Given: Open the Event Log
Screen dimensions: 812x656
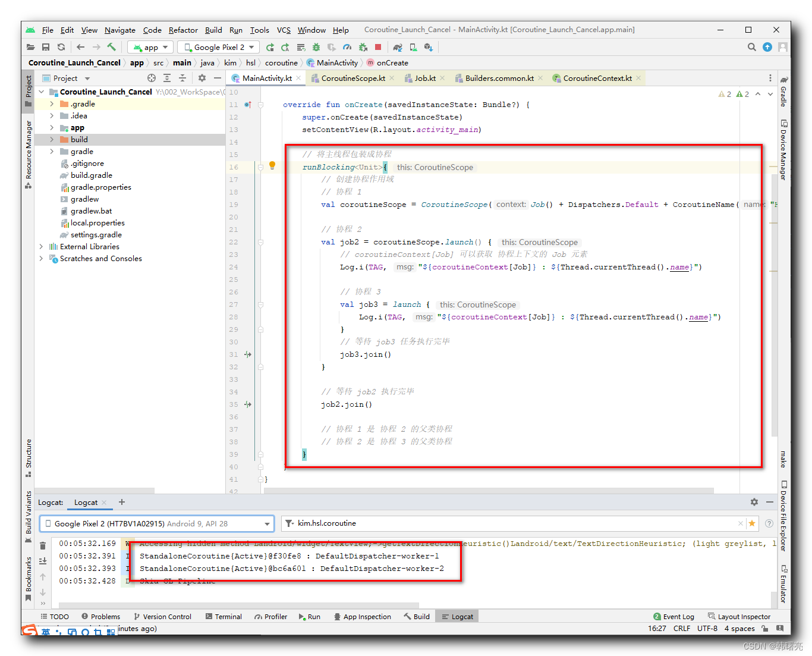Looking at the screenshot, I should click(673, 617).
